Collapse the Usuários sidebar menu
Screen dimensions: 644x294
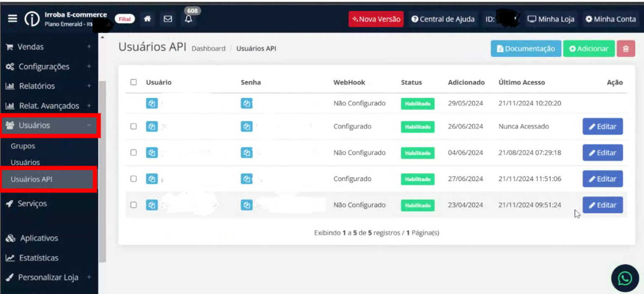[x=49, y=125]
